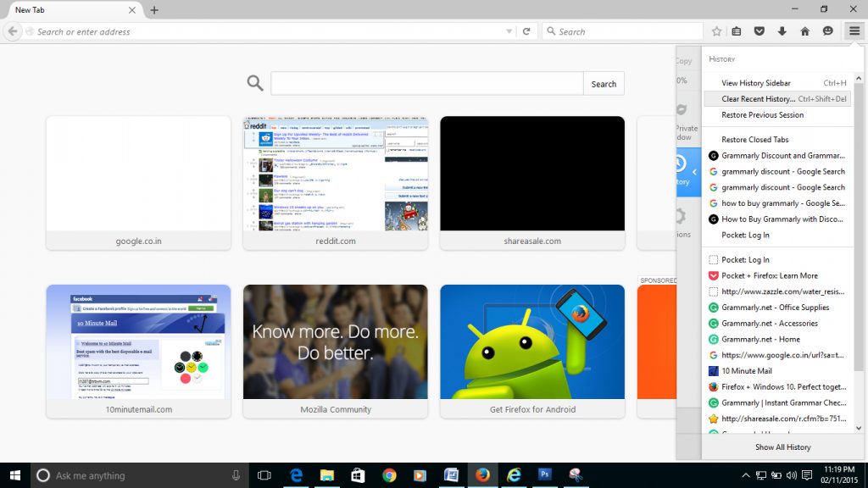Bookmark this page with the star icon
The image size is (868, 488).
[x=716, y=31]
